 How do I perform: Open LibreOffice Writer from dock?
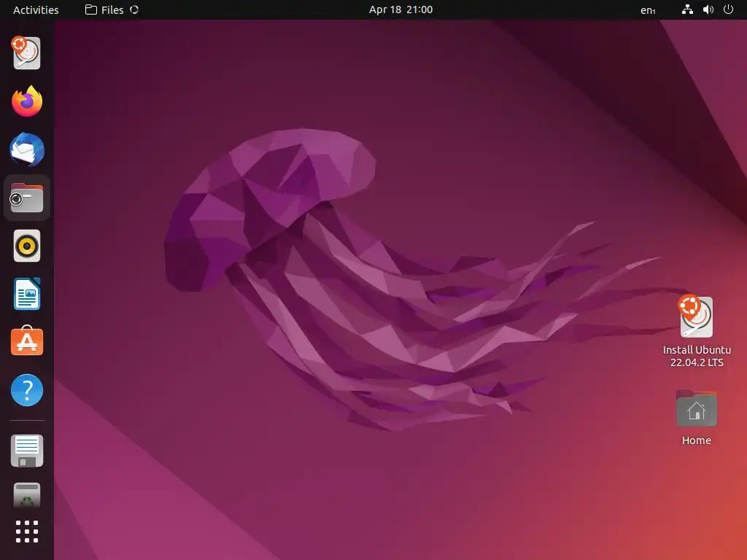pyautogui.click(x=27, y=294)
